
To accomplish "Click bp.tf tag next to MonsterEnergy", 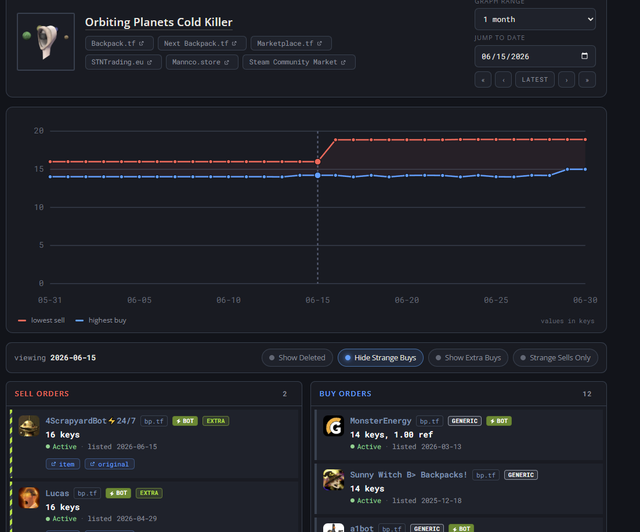I will [x=430, y=421].
